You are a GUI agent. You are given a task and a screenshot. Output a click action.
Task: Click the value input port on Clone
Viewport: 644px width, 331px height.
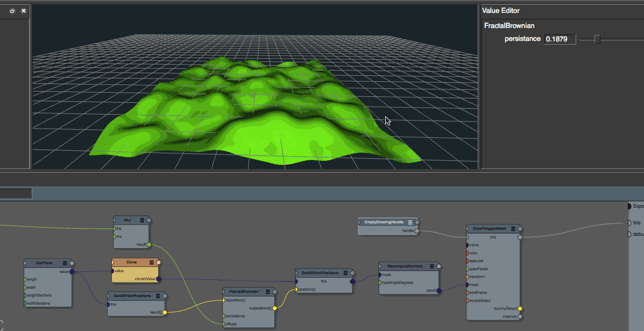pos(113,271)
